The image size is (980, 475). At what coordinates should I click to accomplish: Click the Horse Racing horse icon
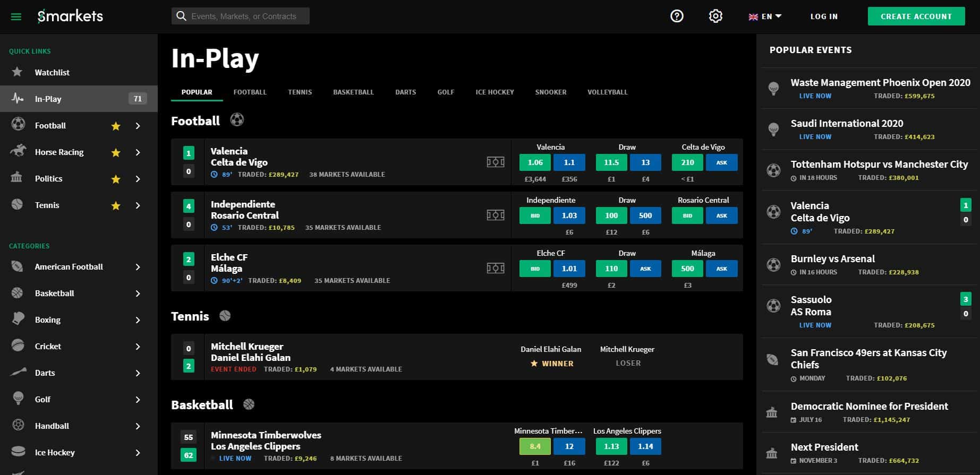coord(18,151)
